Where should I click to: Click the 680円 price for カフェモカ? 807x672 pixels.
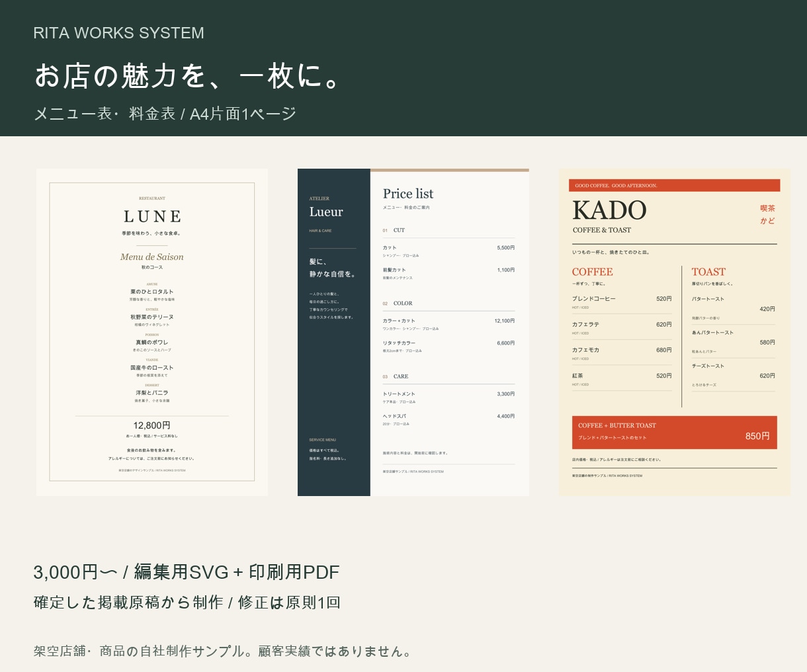(664, 350)
